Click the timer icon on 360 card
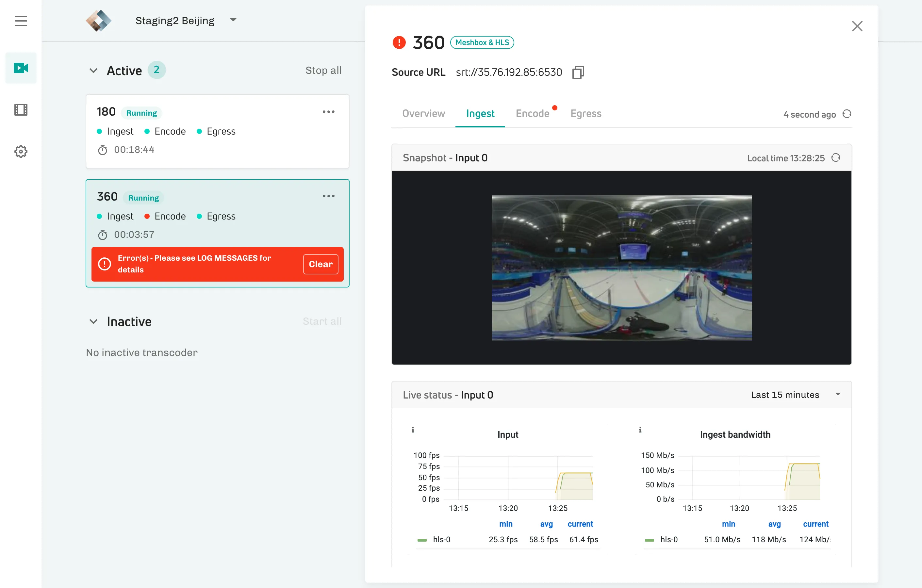This screenshot has height=588, width=922. tap(102, 235)
